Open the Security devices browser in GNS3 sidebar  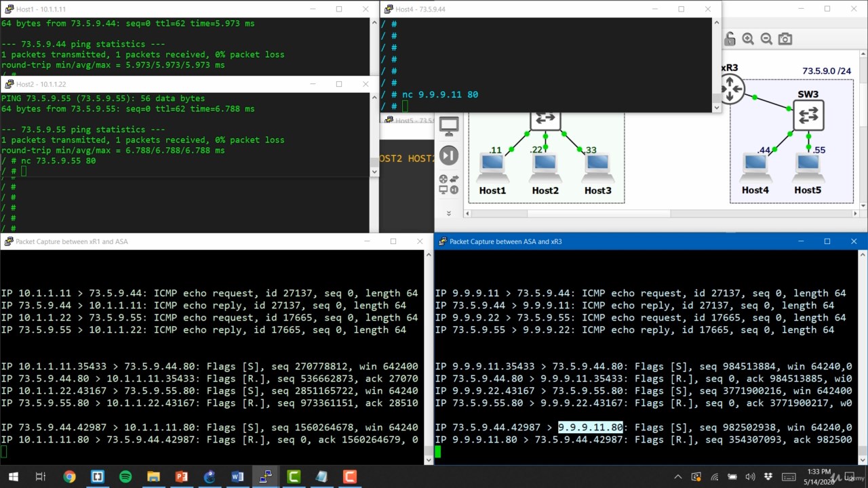pyautogui.click(x=449, y=155)
